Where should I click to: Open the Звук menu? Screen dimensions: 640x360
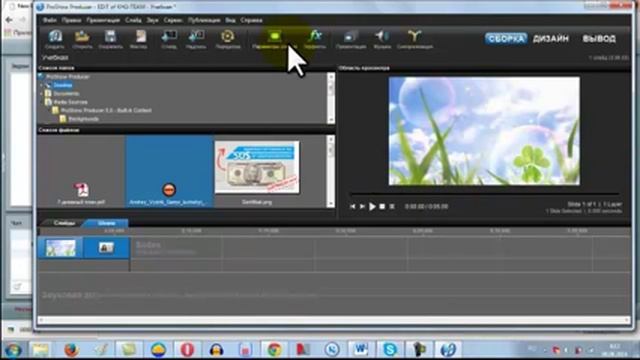(x=152, y=20)
